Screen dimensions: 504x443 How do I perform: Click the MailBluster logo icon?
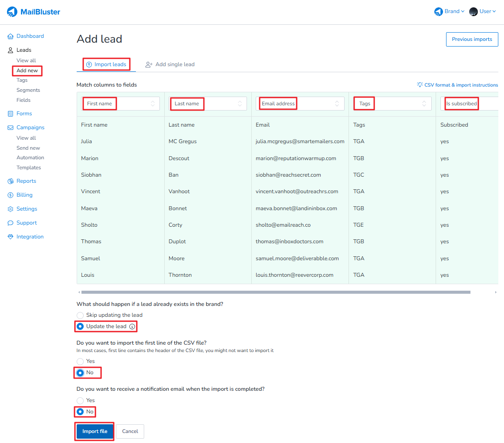(12, 12)
